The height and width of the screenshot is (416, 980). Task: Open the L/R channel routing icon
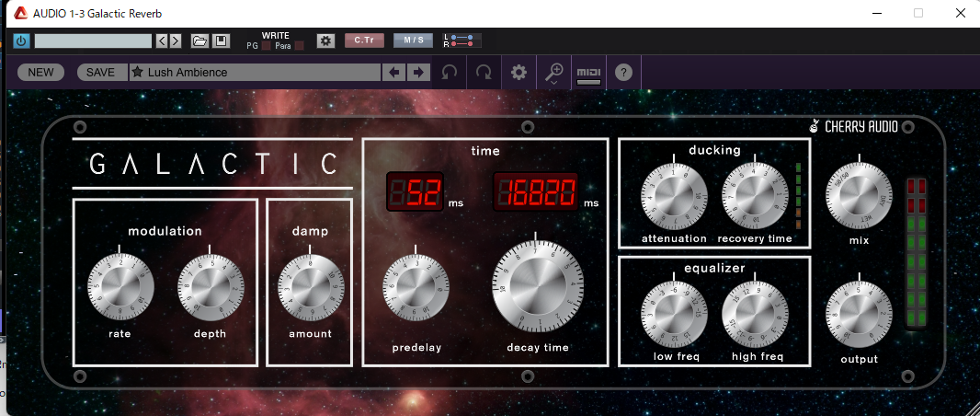[462, 40]
